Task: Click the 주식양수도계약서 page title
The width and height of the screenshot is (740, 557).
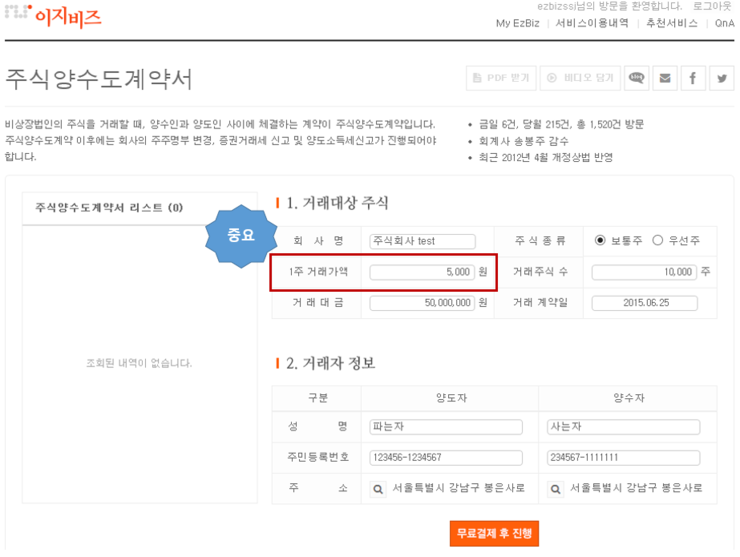Action: point(99,79)
